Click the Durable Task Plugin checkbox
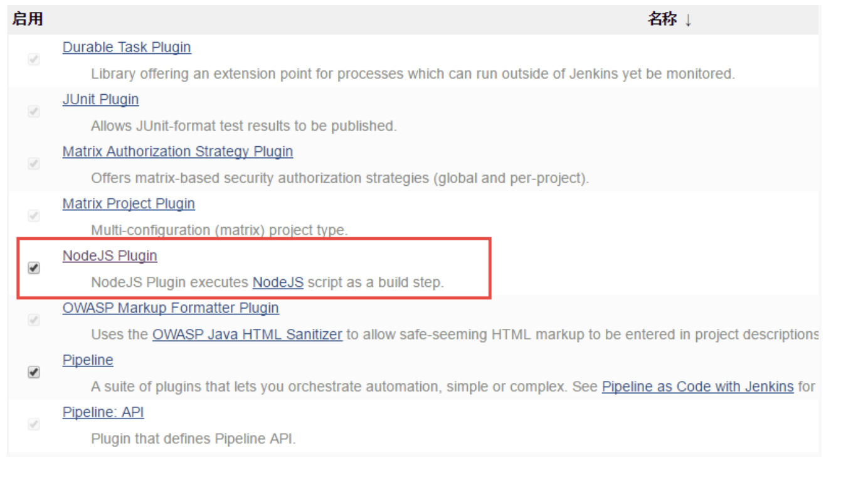 [x=34, y=60]
